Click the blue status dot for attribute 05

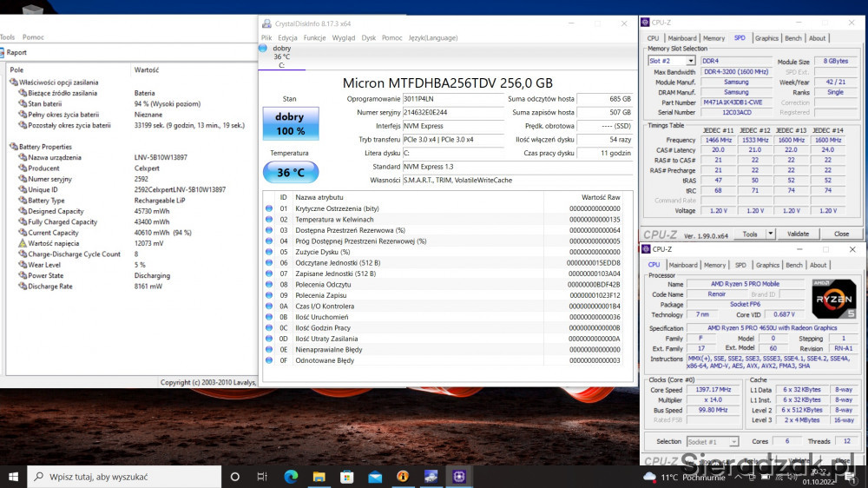[269, 252]
